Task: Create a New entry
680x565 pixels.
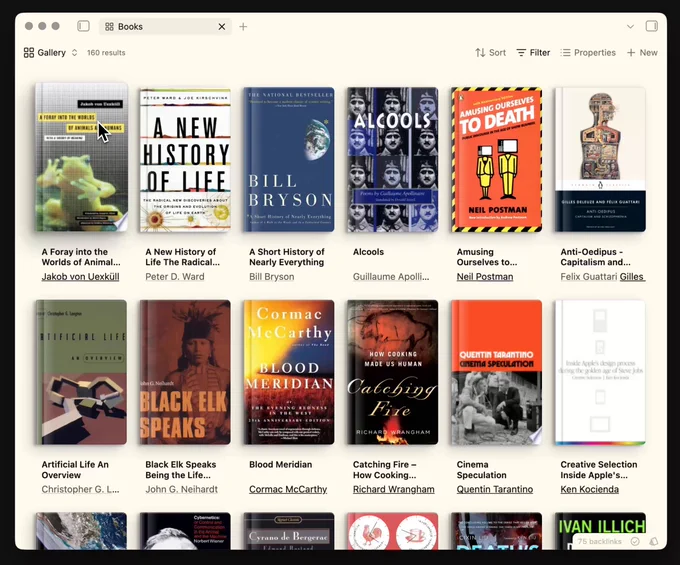Action: click(642, 53)
